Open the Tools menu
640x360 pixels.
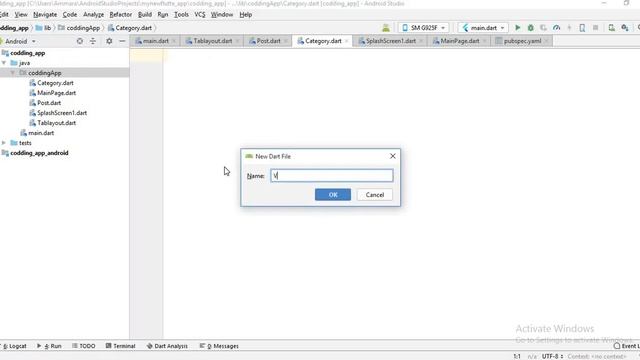(181, 15)
